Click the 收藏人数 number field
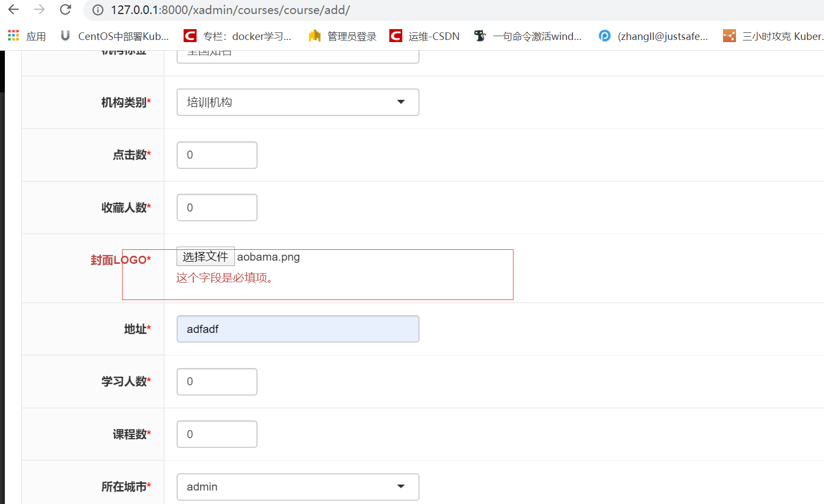This screenshot has height=504, width=824. 217,208
